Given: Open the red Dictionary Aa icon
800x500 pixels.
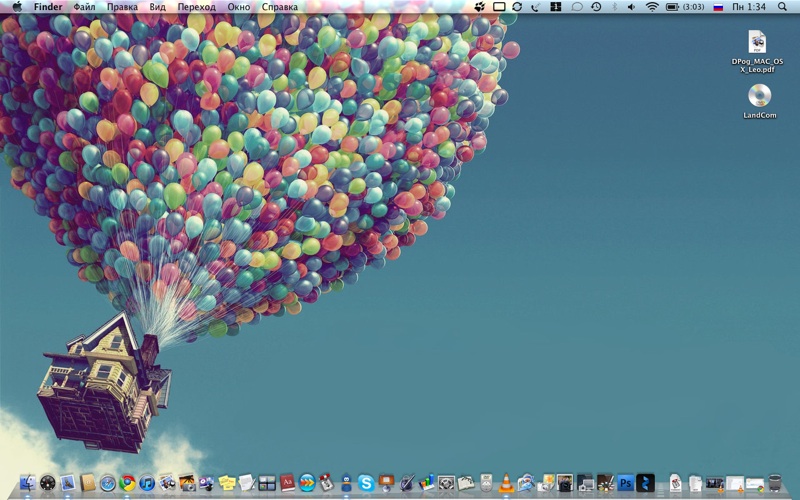Looking at the screenshot, I should tap(287, 483).
